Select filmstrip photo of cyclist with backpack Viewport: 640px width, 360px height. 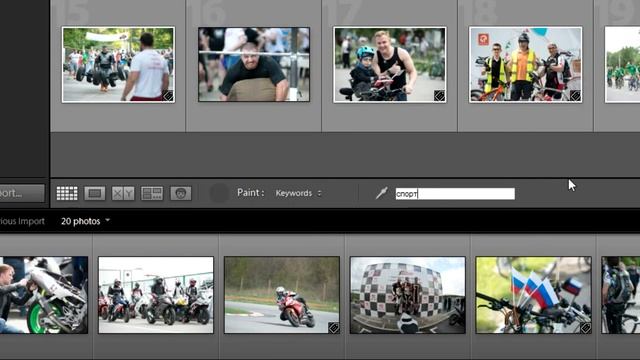pyautogui.click(x=621, y=295)
